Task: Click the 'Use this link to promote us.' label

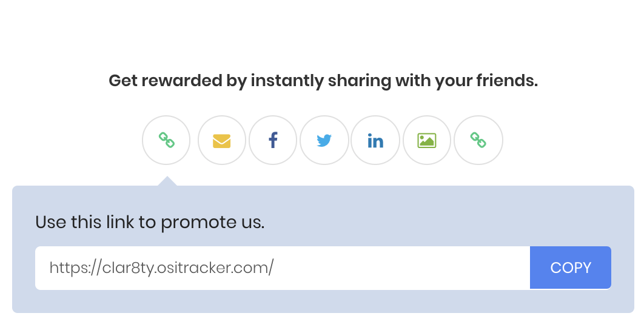Action: point(150,223)
